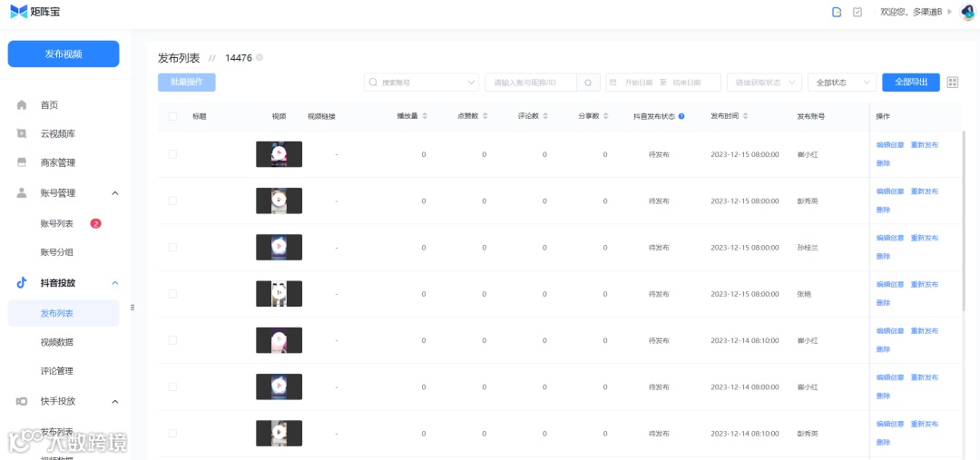
Task: Sort by 点赞数 column arrows
Action: (485, 116)
